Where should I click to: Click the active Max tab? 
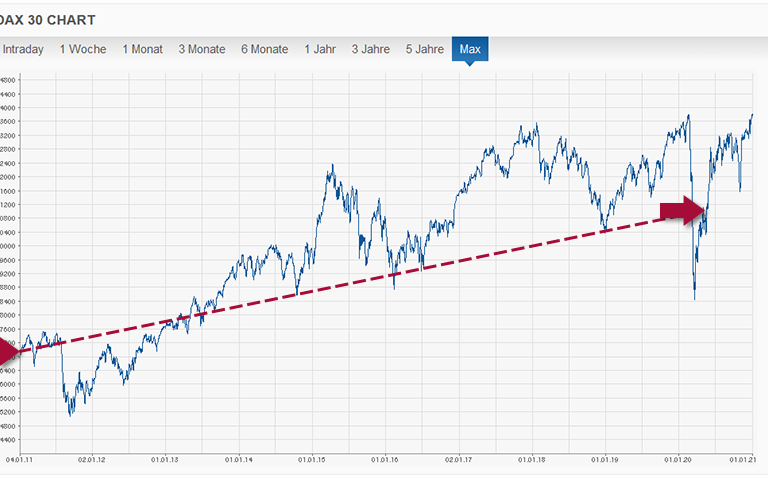470,49
